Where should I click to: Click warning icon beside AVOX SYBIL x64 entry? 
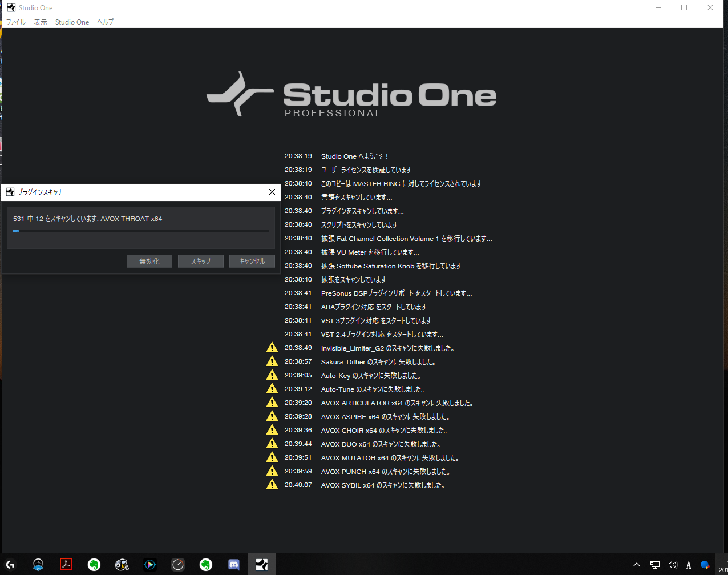pyautogui.click(x=272, y=485)
